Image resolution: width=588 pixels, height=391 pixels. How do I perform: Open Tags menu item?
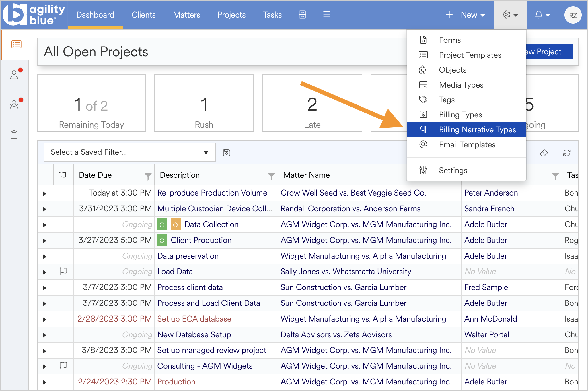(466, 100)
